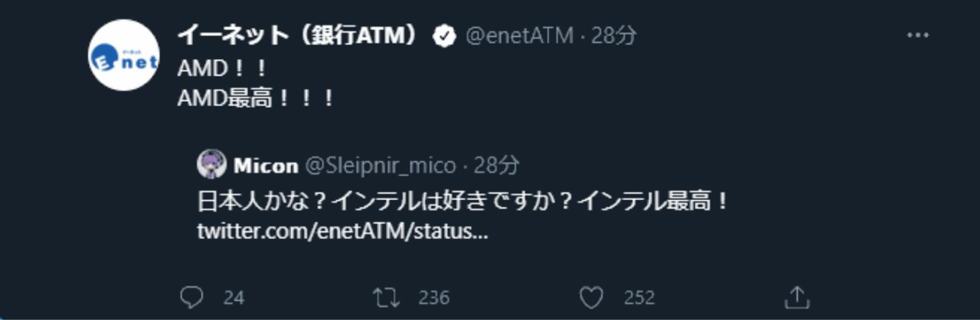Click the AMD最高！！！ tweet text
980x320 pixels.
[255, 98]
